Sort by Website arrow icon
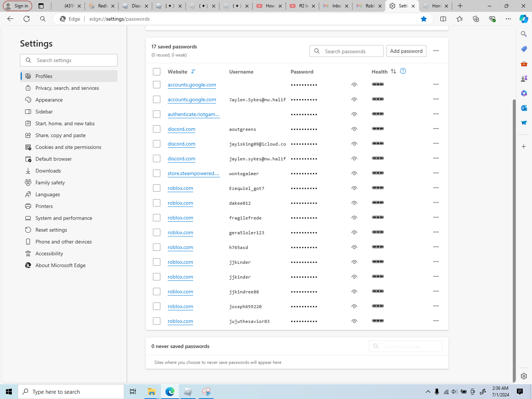532x399 pixels. 193,71
